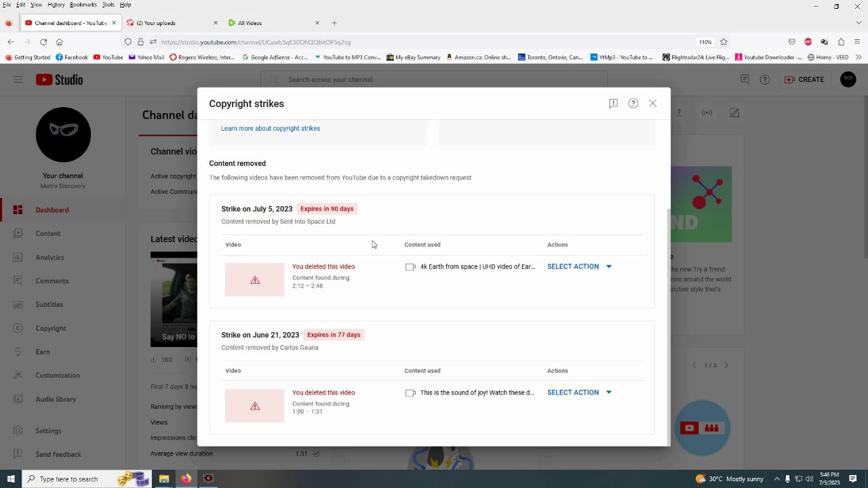Click Learn more about copyright strikes link
Image resolution: width=868 pixels, height=488 pixels.
271,128
